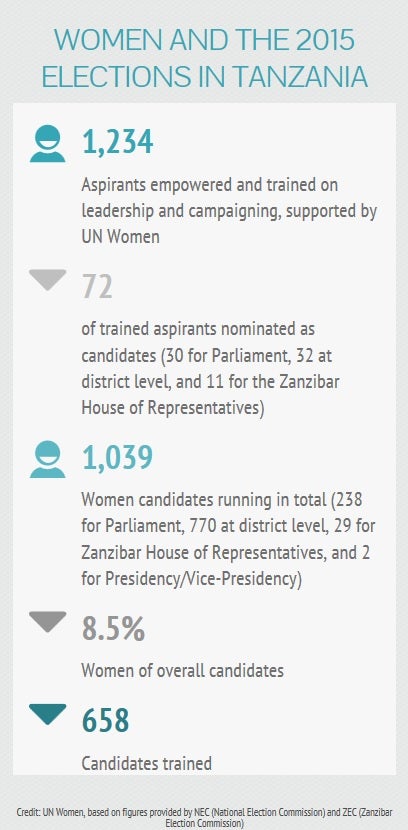This screenshot has width=408, height=830.
Task: Click the 'WOMEN AND THE 2015' title line
Action: 204,40
